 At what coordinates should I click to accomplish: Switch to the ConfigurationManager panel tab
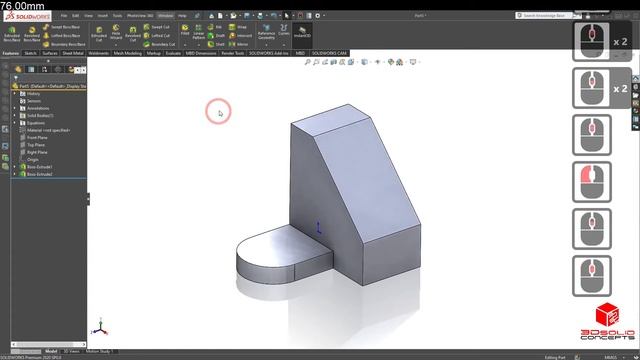pos(44,69)
